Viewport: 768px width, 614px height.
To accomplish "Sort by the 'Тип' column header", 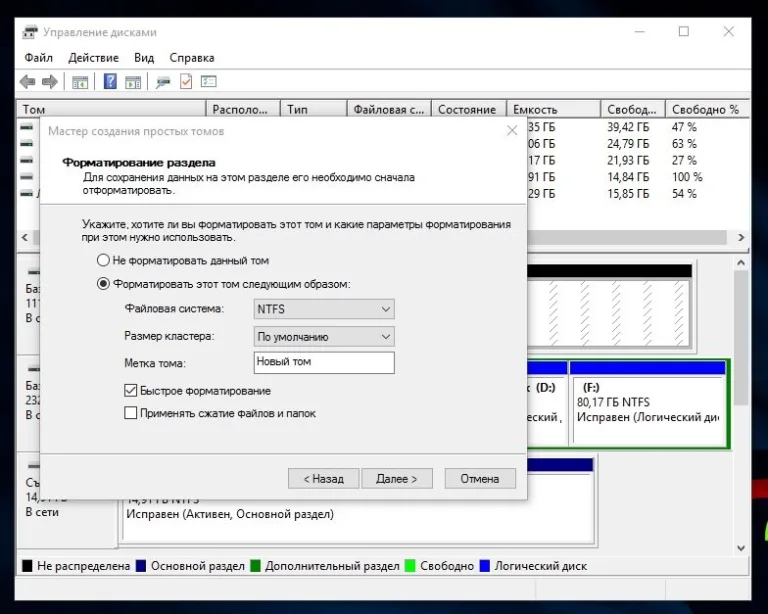I will (x=313, y=109).
